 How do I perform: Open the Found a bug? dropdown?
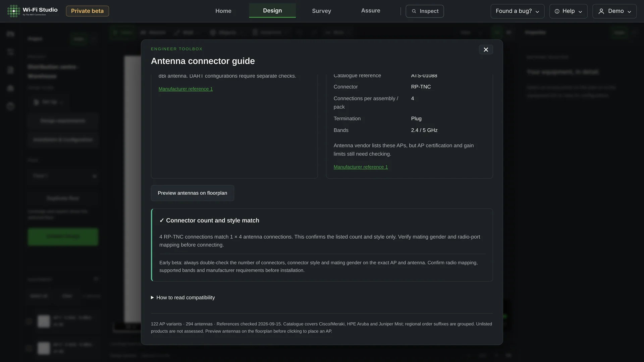[x=517, y=11]
